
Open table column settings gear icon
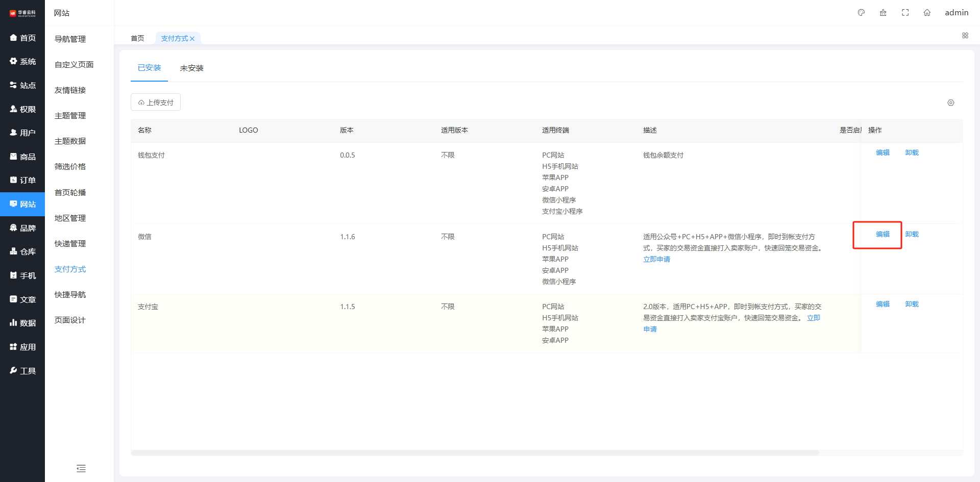coord(950,103)
